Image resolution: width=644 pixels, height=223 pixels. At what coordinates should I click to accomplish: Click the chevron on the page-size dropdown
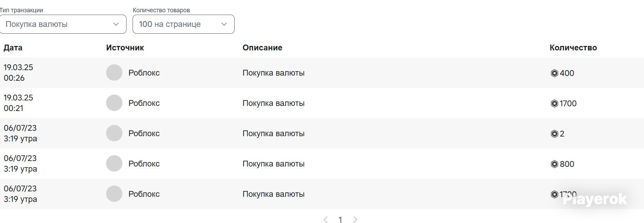point(224,24)
